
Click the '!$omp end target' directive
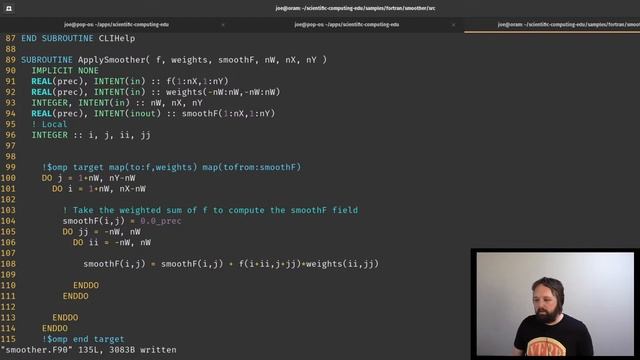83,339
